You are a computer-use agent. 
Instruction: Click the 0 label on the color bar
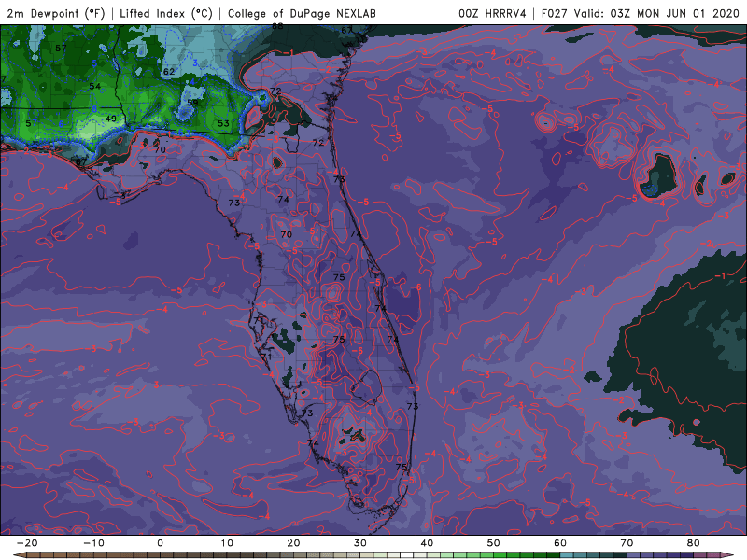pyautogui.click(x=160, y=543)
